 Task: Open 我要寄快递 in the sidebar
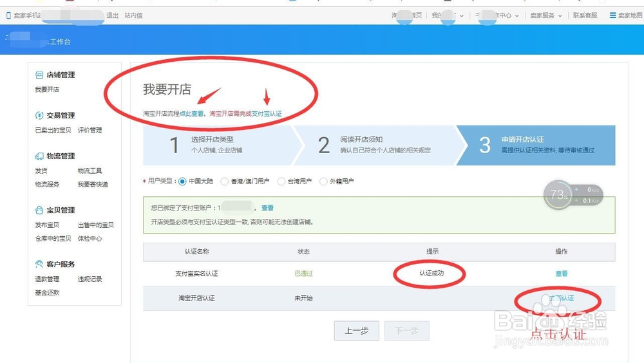(93, 184)
